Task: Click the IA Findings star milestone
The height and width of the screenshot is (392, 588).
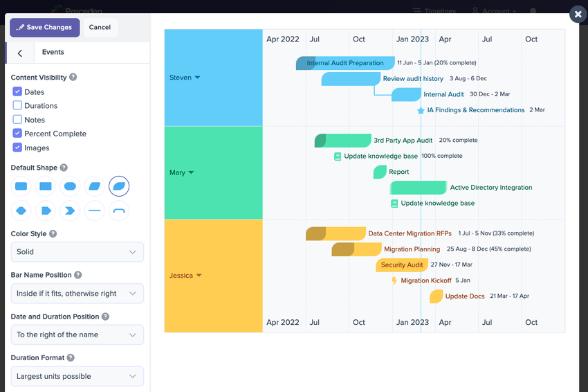Action: (421, 110)
